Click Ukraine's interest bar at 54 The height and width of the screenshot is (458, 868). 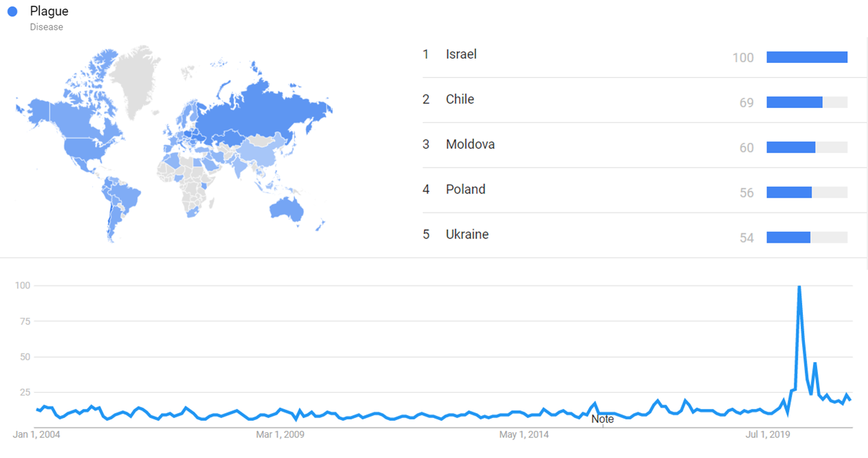point(789,238)
